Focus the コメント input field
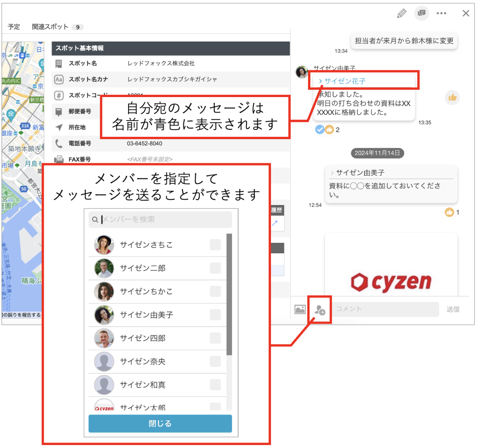480x448 pixels. tap(385, 309)
